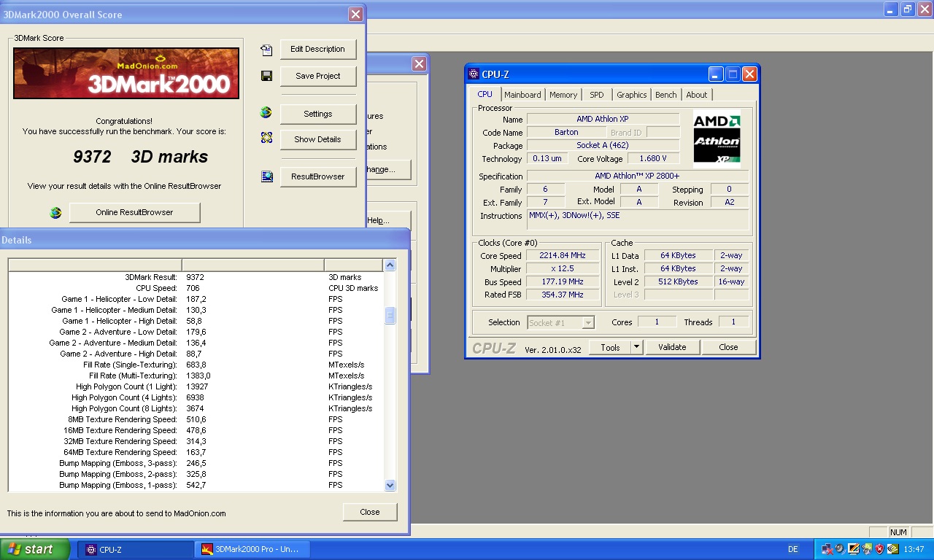This screenshot has height=560, width=934.
Task: Click the red security shield tray icon
Action: pos(879,549)
